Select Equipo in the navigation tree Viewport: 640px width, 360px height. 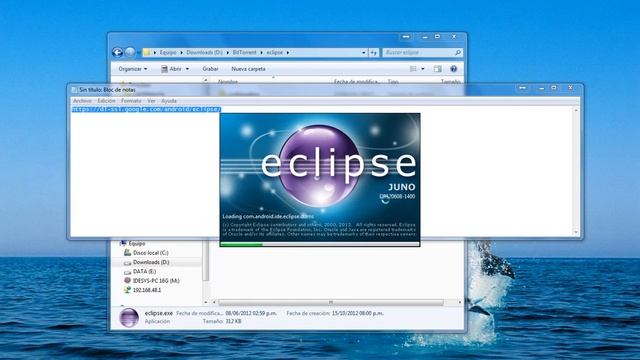[137, 244]
